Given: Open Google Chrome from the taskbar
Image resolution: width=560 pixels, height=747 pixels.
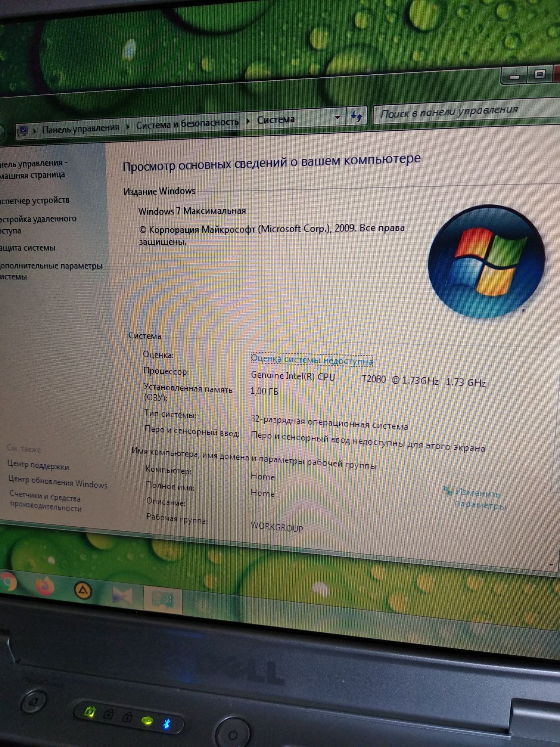Looking at the screenshot, I should [8, 582].
